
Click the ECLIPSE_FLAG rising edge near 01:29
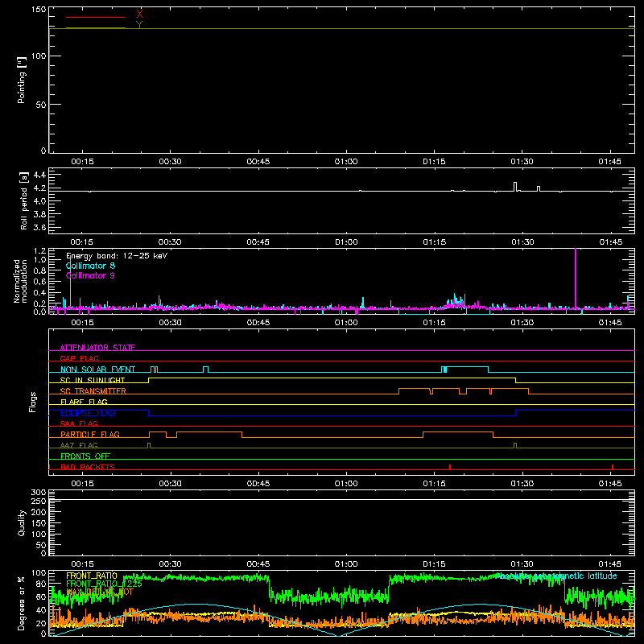tap(516, 413)
